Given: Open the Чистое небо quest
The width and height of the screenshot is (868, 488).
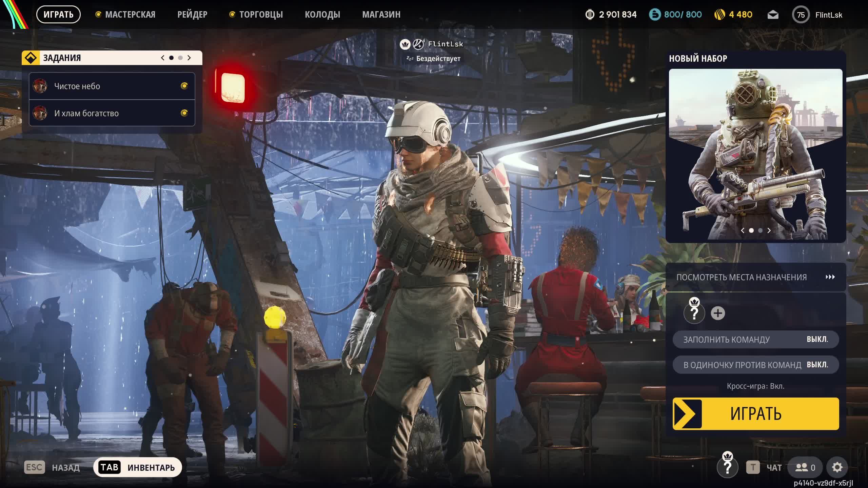Looking at the screenshot, I should click(112, 86).
